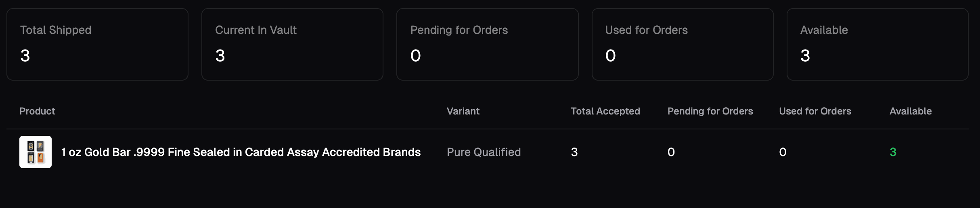Click the Available summary card title

click(x=824, y=30)
